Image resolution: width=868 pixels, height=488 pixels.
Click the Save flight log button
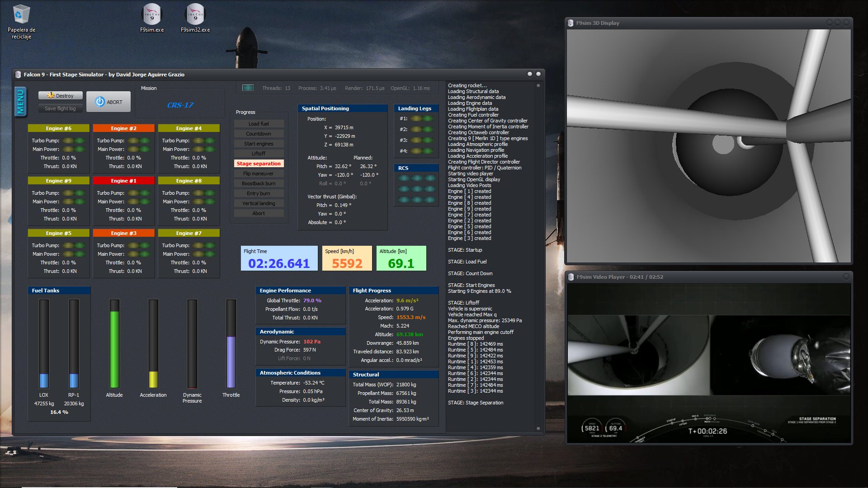click(x=61, y=108)
